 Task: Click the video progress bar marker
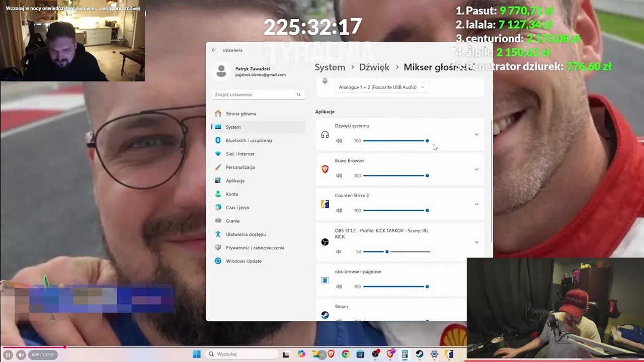point(64,347)
